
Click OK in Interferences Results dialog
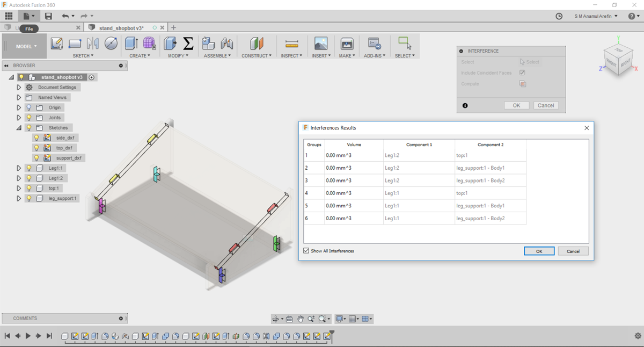pos(539,251)
